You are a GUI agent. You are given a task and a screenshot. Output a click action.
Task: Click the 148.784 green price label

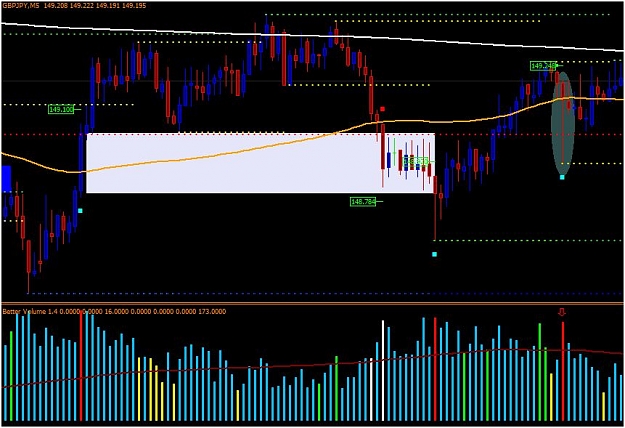pos(363,202)
